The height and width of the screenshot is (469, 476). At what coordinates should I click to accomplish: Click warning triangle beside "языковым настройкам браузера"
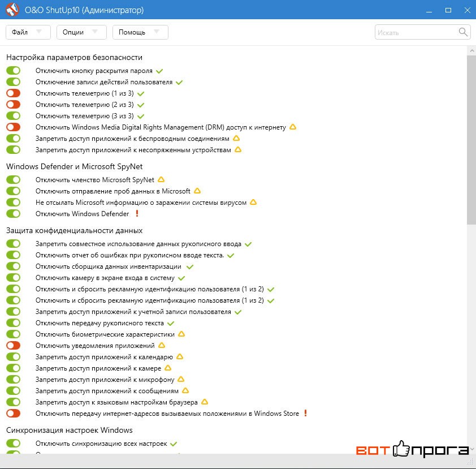[x=205, y=402]
